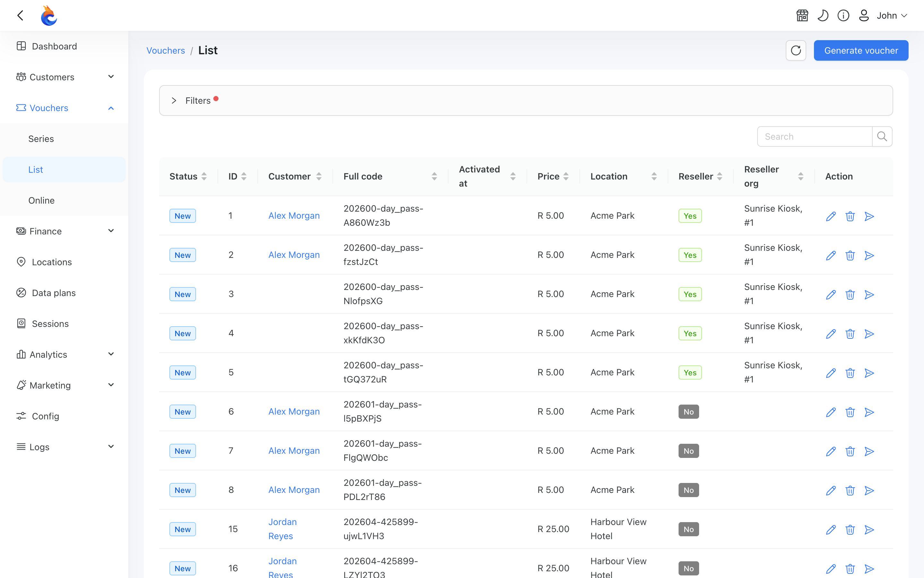Open Jordan Reyes customer link in row 15
Screen dimensions: 924x578
(283, 529)
